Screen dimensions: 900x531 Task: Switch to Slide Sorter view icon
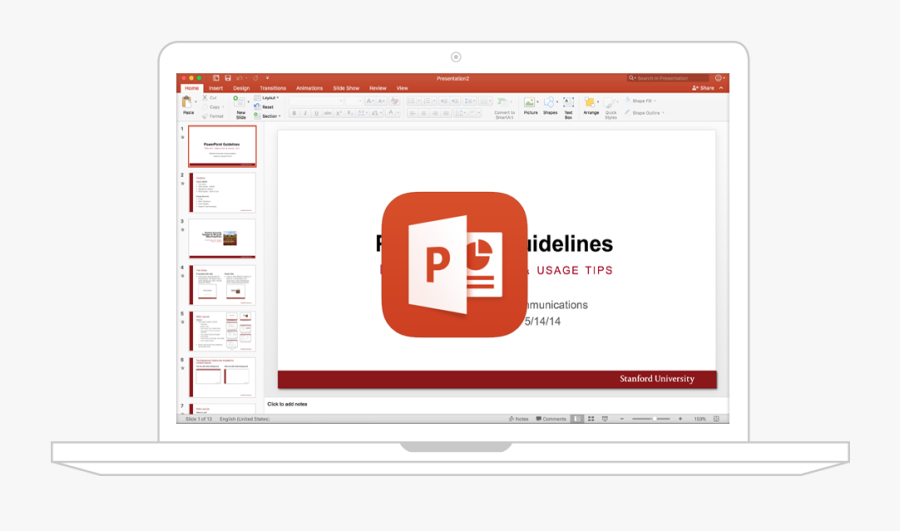(591, 419)
